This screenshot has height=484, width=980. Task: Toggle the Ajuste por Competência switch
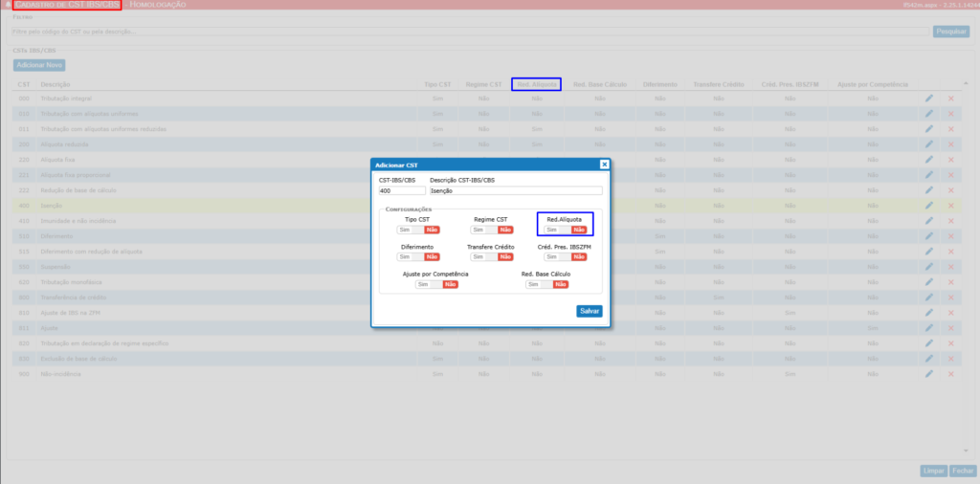[x=435, y=284]
